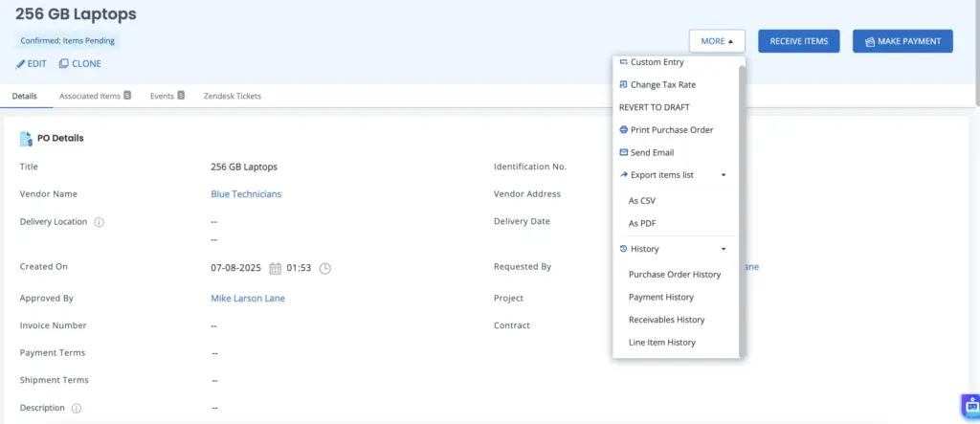This screenshot has width=980, height=424.
Task: Click the info icon beside Delivery Location
Action: pyautogui.click(x=100, y=222)
